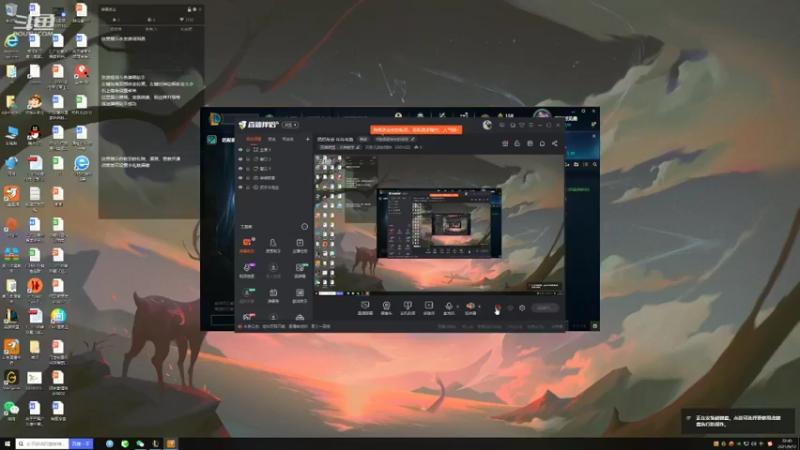Open the square panel tool ending the third toolbox row
Viewport: 800px width, 450px height.
(299, 295)
